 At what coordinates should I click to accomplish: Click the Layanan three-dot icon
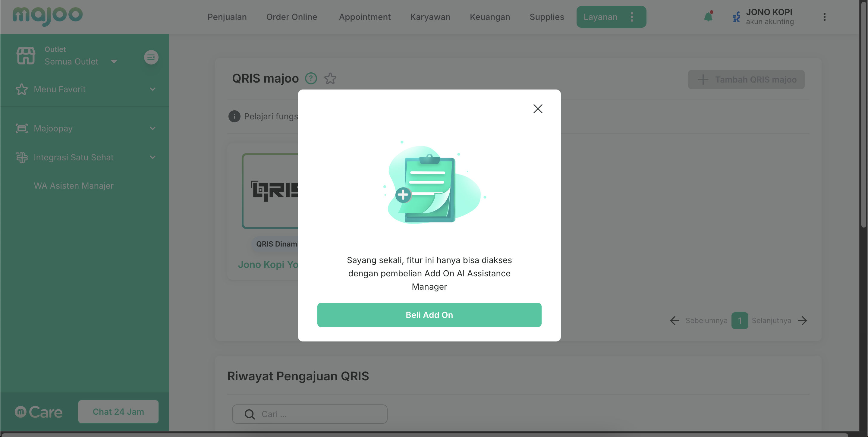632,17
